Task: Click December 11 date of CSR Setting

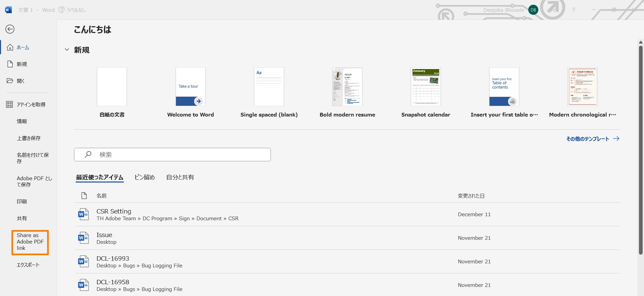Action: click(x=474, y=215)
